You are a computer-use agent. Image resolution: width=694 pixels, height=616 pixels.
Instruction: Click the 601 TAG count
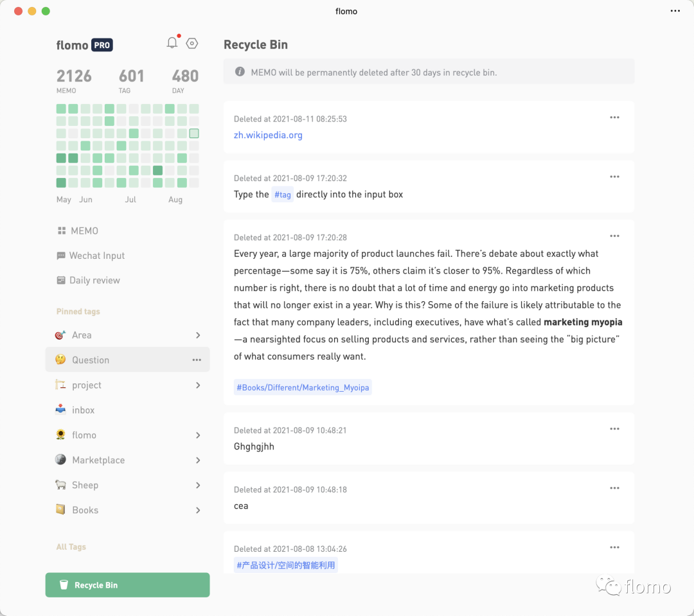pyautogui.click(x=132, y=80)
